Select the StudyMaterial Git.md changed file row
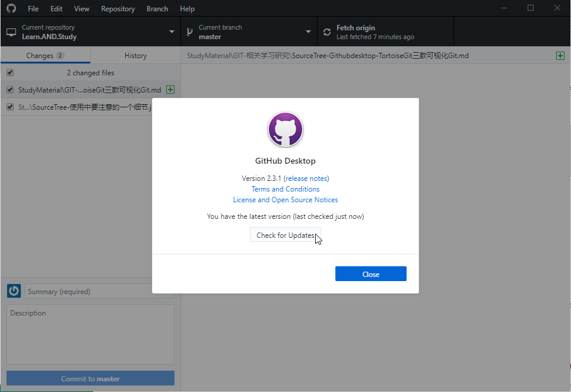The image size is (571, 392). pyautogui.click(x=90, y=90)
